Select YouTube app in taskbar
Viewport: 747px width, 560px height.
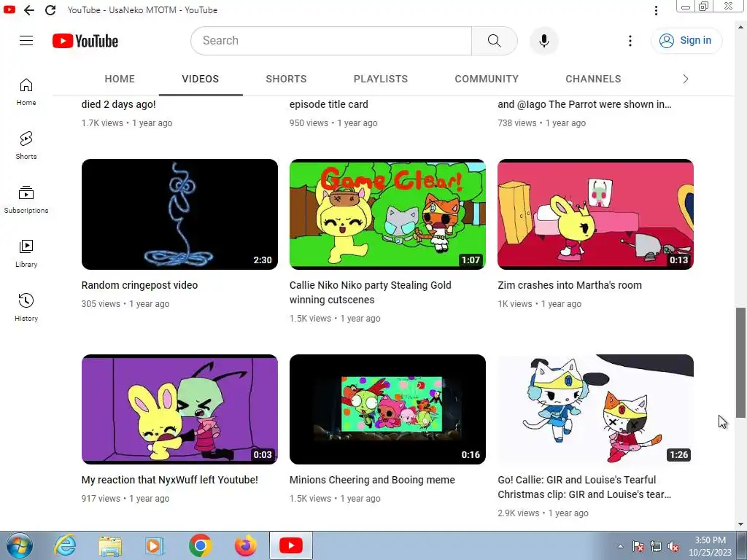pyautogui.click(x=290, y=545)
